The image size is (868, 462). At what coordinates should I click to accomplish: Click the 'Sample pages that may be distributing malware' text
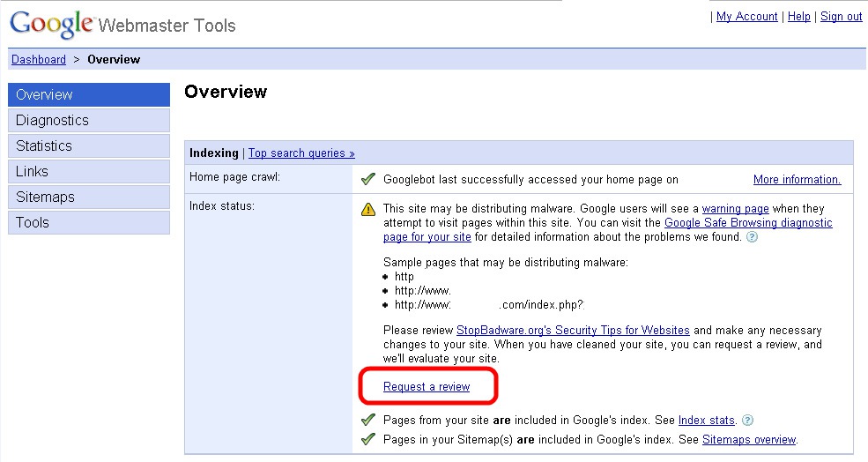pyautogui.click(x=506, y=263)
